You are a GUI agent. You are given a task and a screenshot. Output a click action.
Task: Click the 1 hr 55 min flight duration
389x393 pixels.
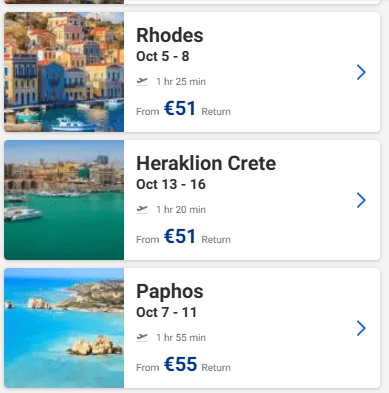[x=181, y=338]
